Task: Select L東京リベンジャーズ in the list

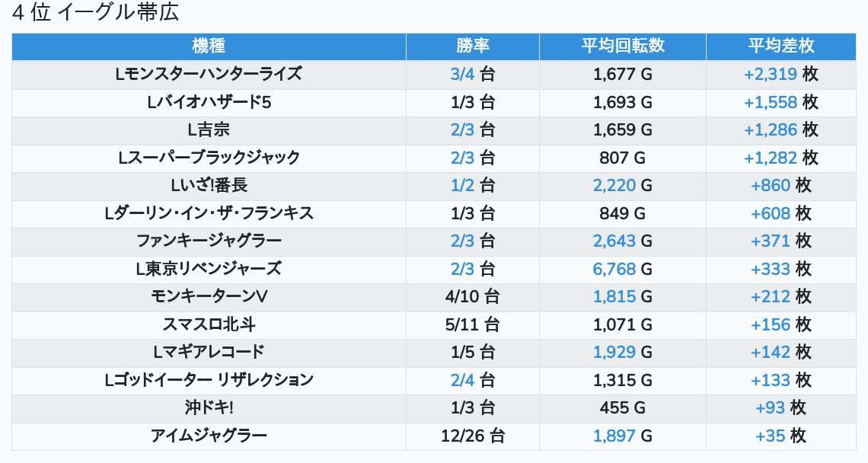Action: (x=209, y=269)
